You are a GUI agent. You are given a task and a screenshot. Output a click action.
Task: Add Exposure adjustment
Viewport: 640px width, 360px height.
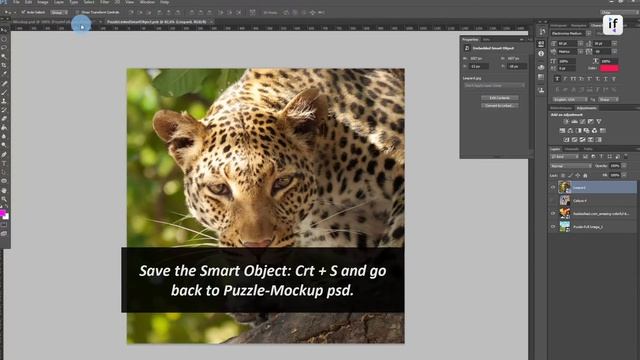(591, 122)
